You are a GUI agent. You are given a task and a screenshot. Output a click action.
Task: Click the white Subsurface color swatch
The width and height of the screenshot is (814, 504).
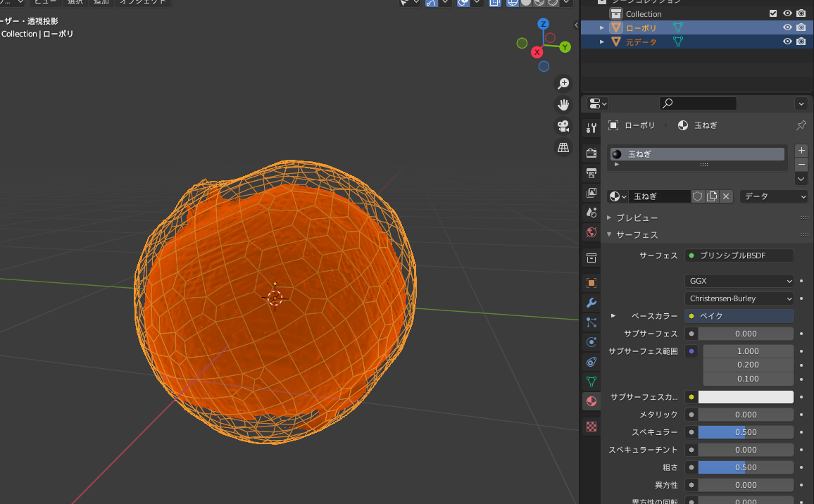tap(746, 396)
